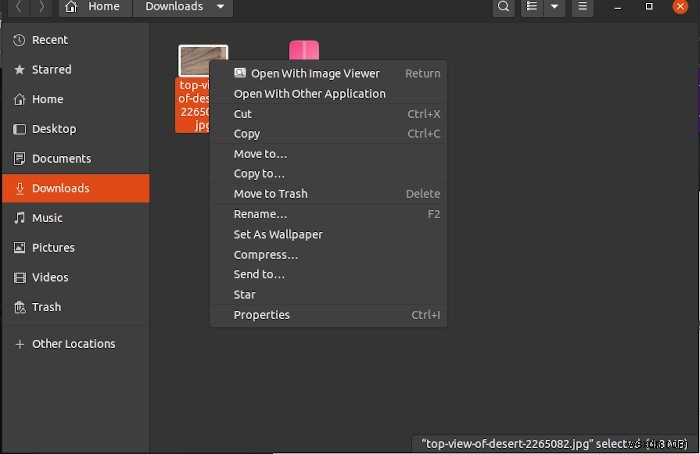Choose Compress… option
The image size is (700, 454).
328,255
